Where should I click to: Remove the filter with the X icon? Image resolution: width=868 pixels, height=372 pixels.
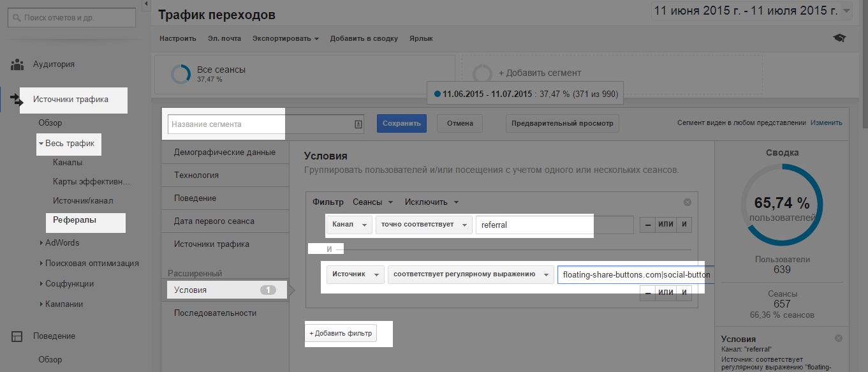[687, 202]
